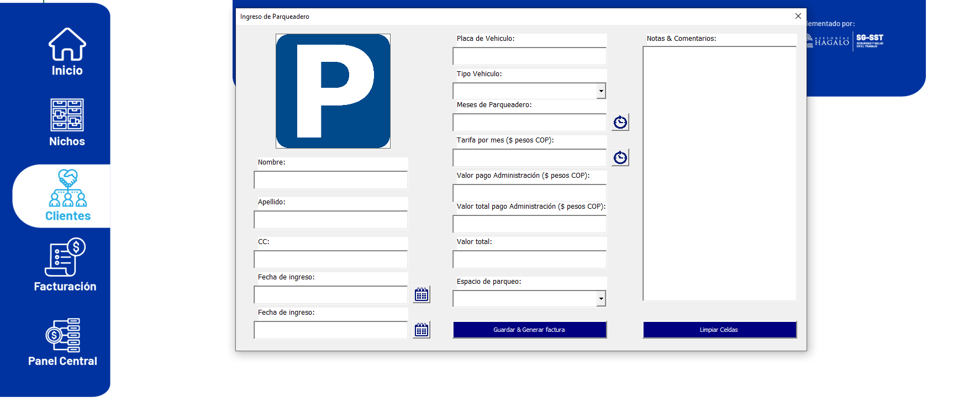
Task: Focus the CC input field
Action: tap(331, 260)
